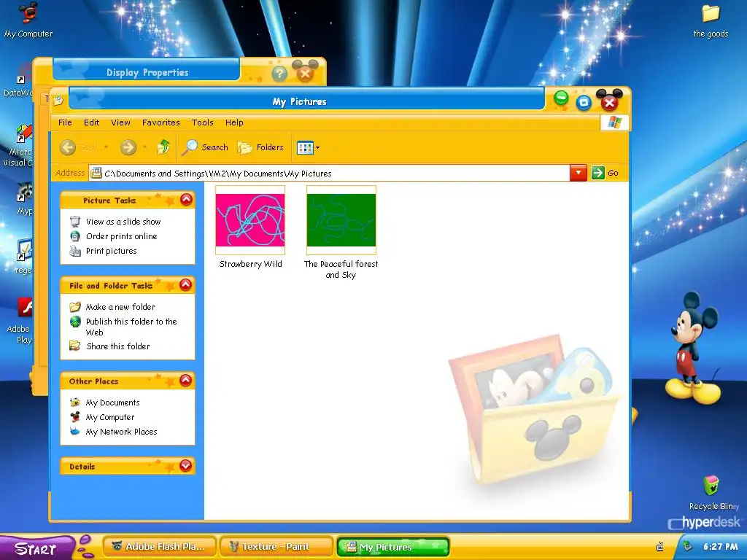Click the Go button by address bar

coord(605,173)
